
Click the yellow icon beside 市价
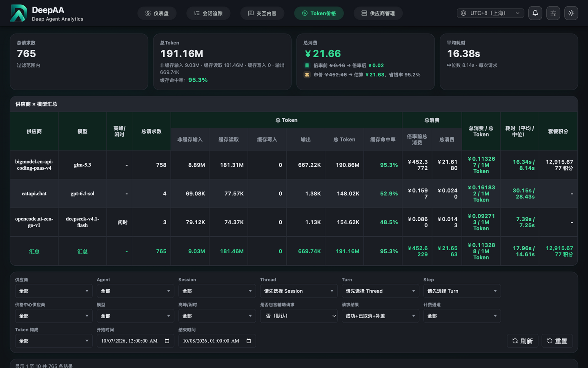pyautogui.click(x=307, y=75)
